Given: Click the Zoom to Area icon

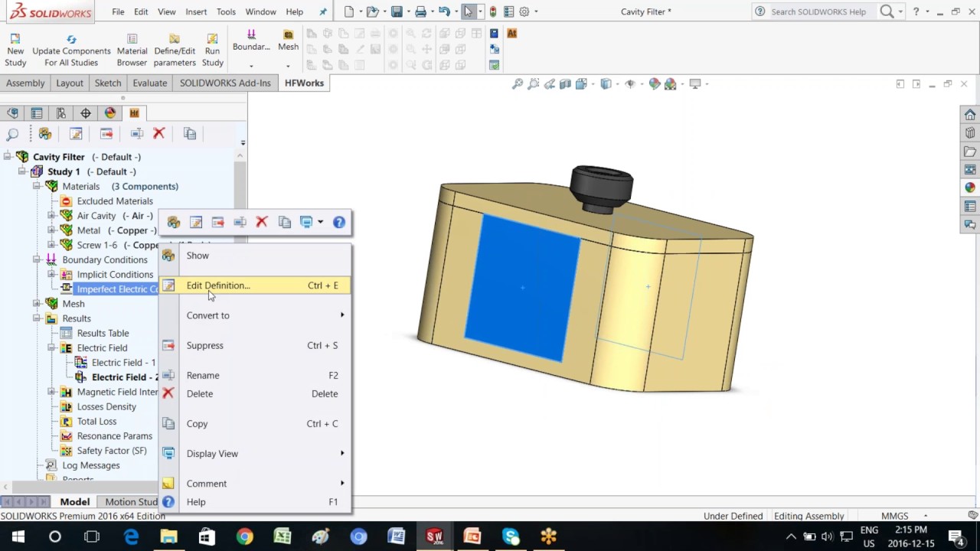Looking at the screenshot, I should pos(534,84).
